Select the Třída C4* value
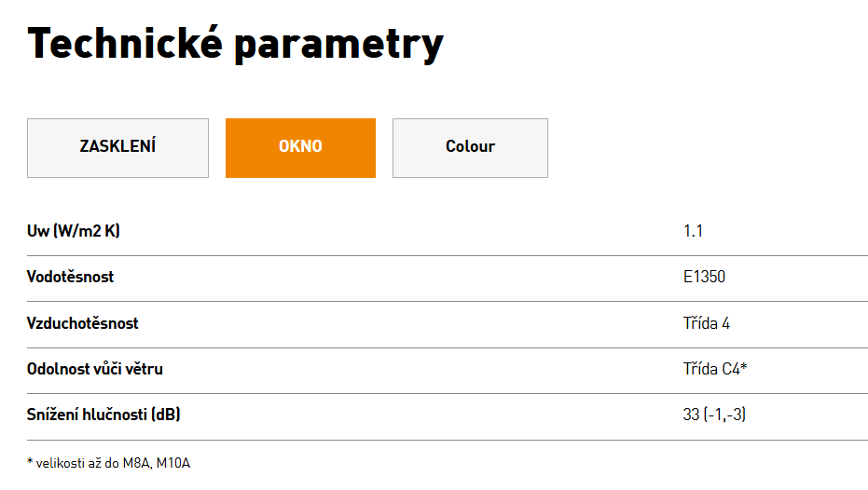Image resolution: width=868 pixels, height=490 pixels. pos(715,369)
